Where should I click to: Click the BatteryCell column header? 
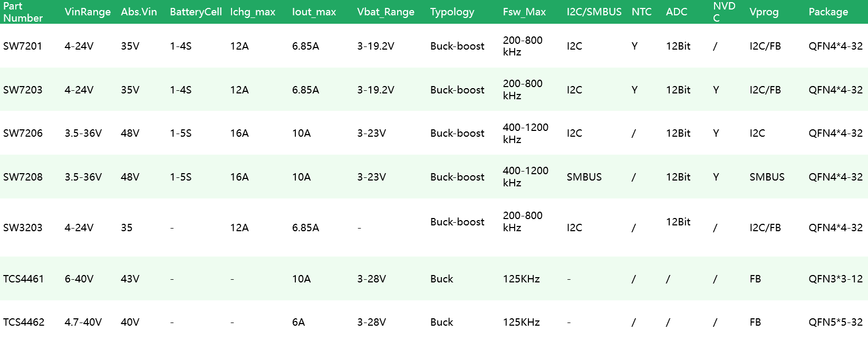click(196, 12)
